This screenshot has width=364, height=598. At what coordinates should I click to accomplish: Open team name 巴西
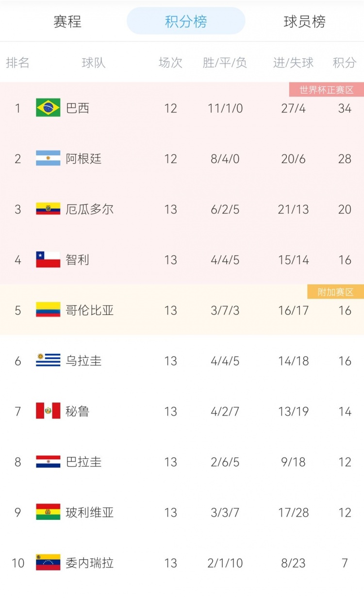pyautogui.click(x=78, y=108)
